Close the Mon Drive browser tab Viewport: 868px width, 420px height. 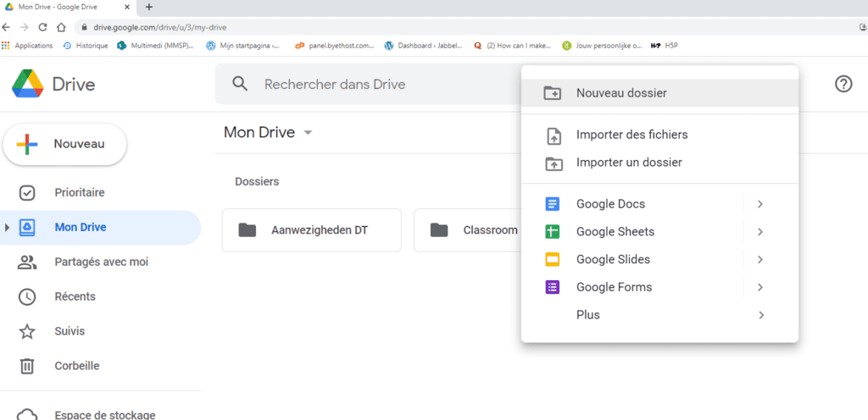(x=127, y=7)
